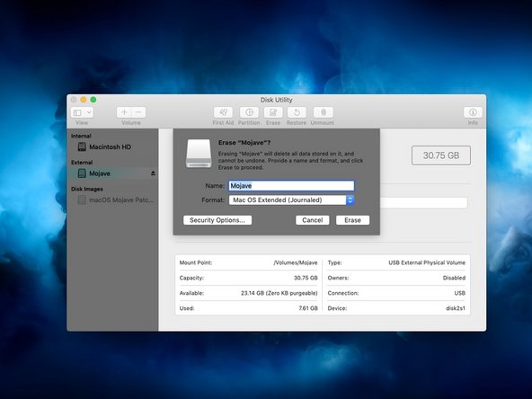Click the Owners value Disabled
The width and height of the screenshot is (532, 399).
pos(454,278)
